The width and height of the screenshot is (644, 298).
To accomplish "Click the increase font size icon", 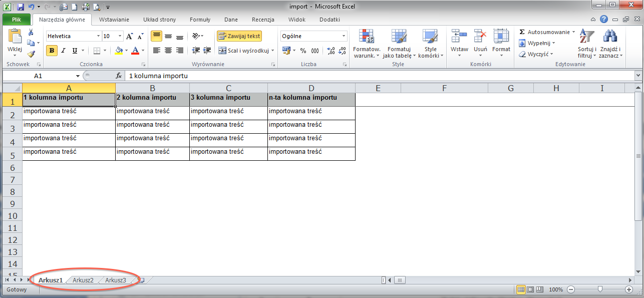I will tap(130, 36).
